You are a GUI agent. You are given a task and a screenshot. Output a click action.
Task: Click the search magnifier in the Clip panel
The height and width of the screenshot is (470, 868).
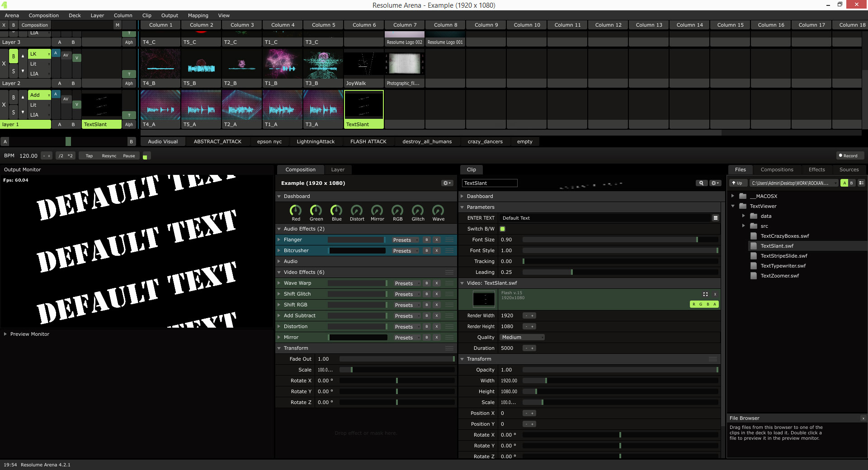point(701,183)
